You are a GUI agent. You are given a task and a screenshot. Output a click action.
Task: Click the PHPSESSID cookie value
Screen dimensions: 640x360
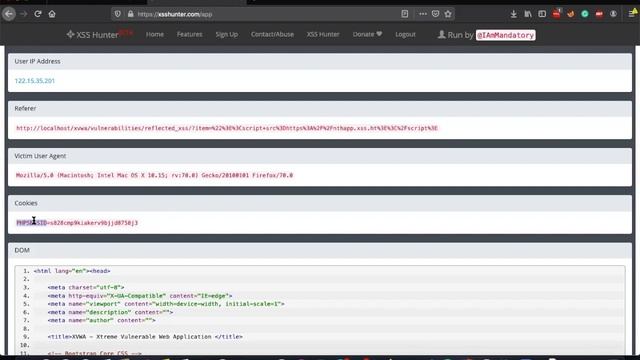click(x=77, y=223)
